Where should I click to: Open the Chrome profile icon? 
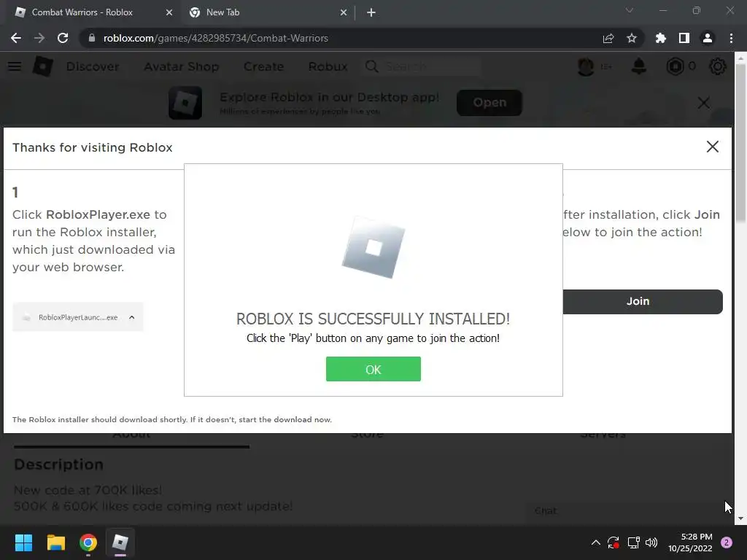[708, 38]
